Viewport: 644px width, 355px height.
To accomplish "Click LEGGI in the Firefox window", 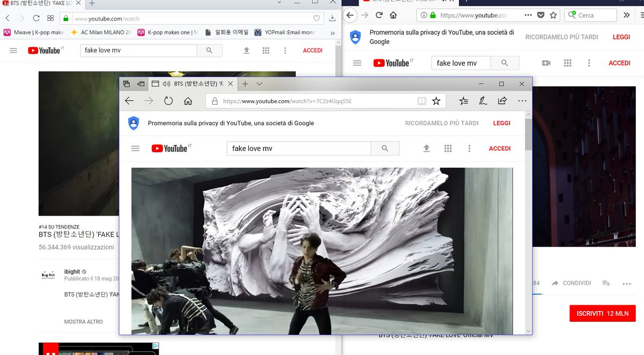I will coord(621,37).
